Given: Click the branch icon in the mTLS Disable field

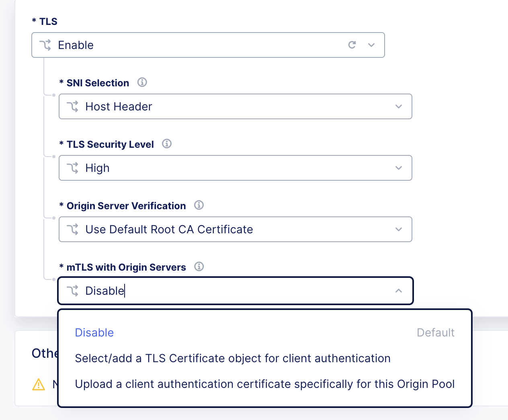Looking at the screenshot, I should point(73,291).
